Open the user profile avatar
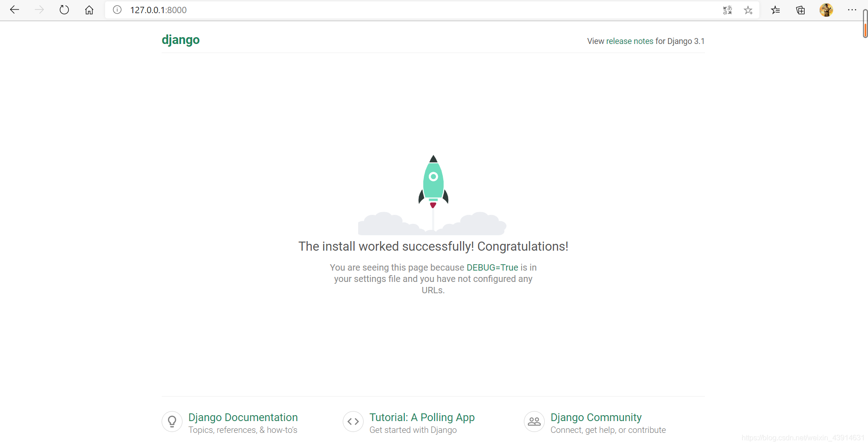The width and height of the screenshot is (868, 446). tap(826, 10)
